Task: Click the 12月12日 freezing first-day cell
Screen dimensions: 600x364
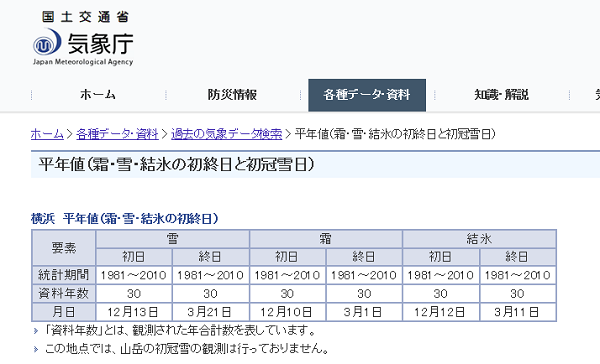Action: [x=441, y=312]
